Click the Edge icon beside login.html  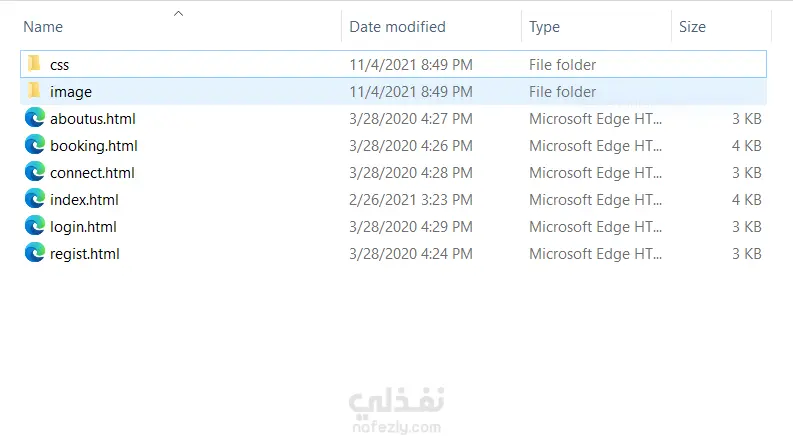point(35,226)
